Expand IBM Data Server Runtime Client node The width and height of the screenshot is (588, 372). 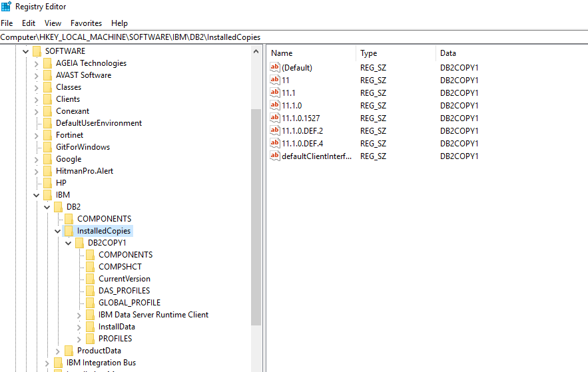pyautogui.click(x=79, y=315)
